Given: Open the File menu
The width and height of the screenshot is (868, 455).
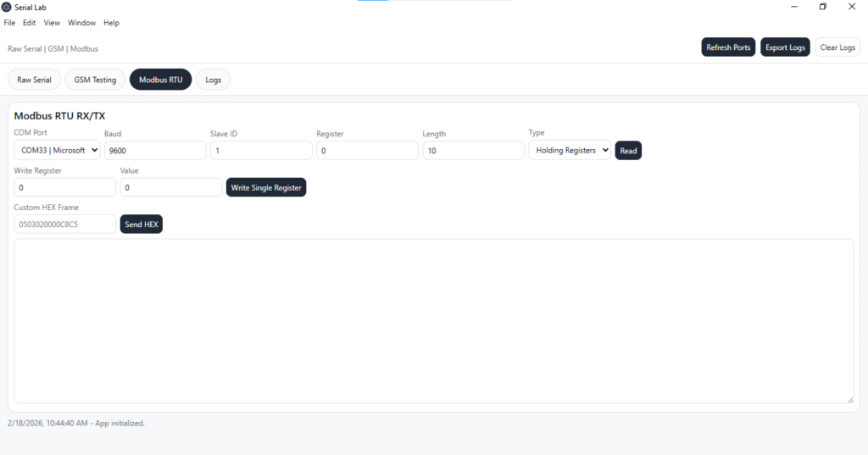Looking at the screenshot, I should click(x=10, y=23).
